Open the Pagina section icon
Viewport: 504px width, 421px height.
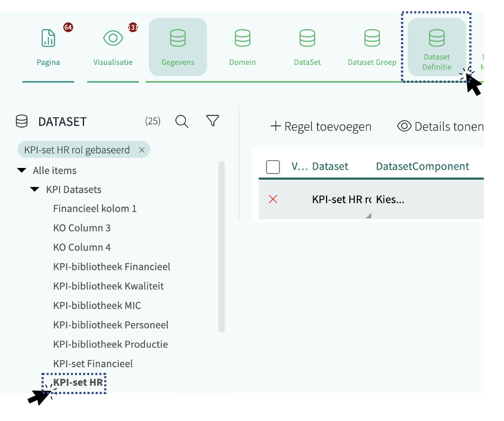(x=48, y=39)
